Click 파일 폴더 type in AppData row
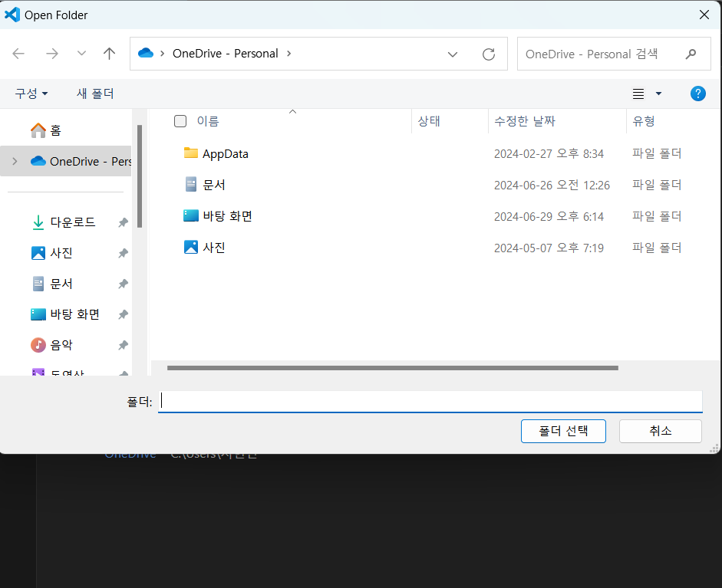 coord(657,153)
